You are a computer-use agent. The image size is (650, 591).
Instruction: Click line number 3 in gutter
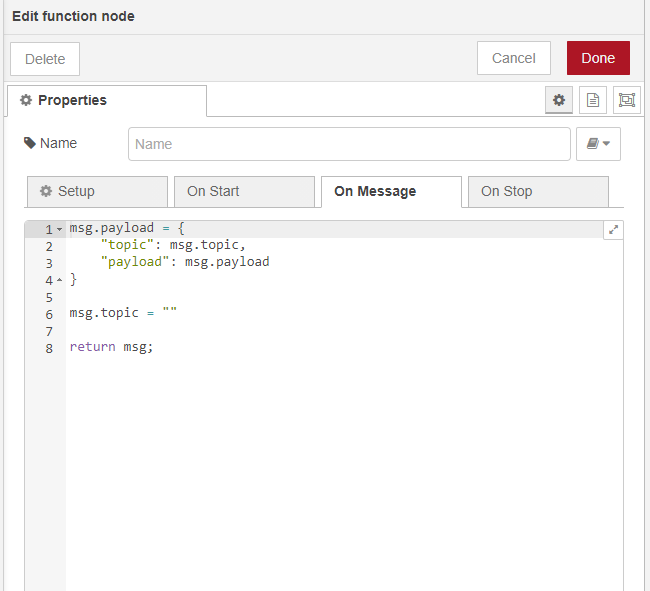(x=49, y=263)
